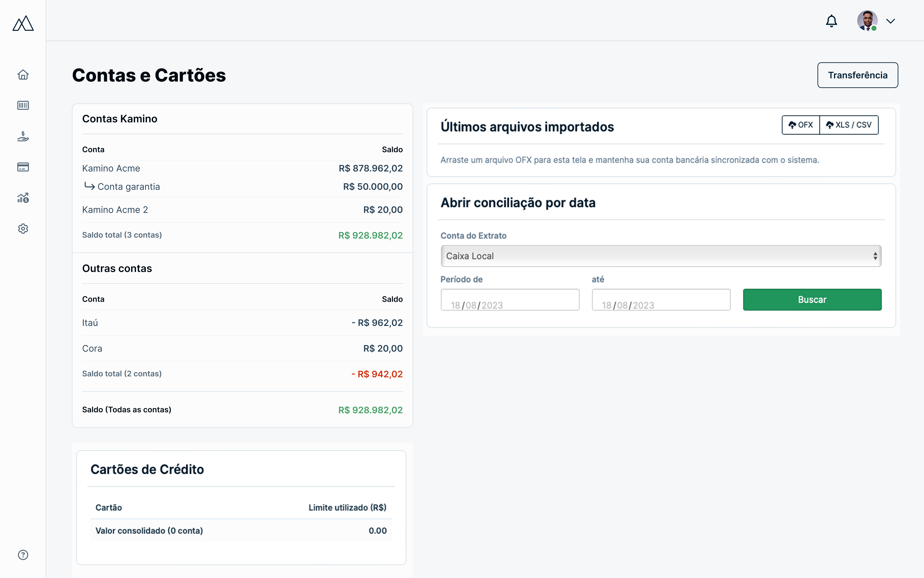Click the Cartões de Crédito heading
Image resolution: width=924 pixels, height=578 pixels.
pos(147,469)
